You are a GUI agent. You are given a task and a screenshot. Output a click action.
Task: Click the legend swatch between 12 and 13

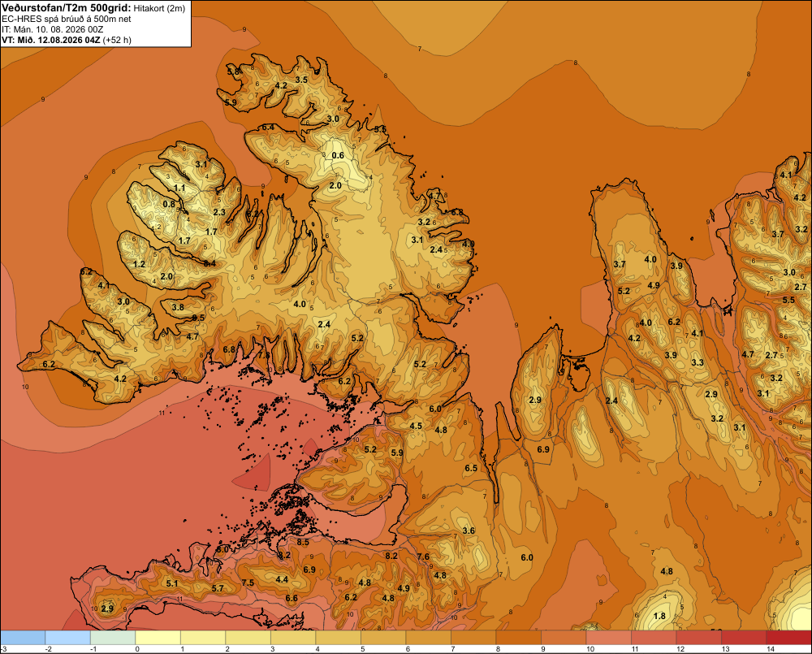coord(698,638)
